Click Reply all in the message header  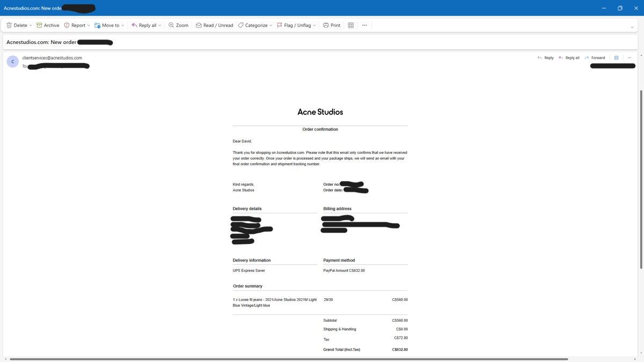click(569, 58)
